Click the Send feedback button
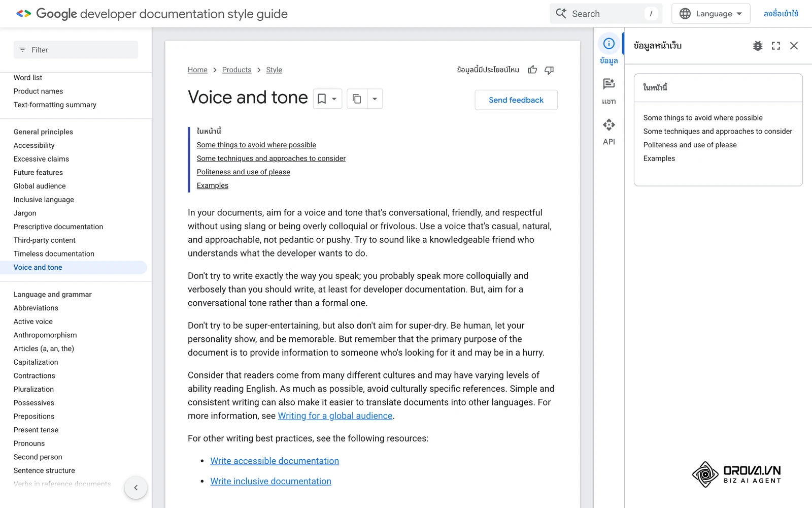 click(516, 100)
